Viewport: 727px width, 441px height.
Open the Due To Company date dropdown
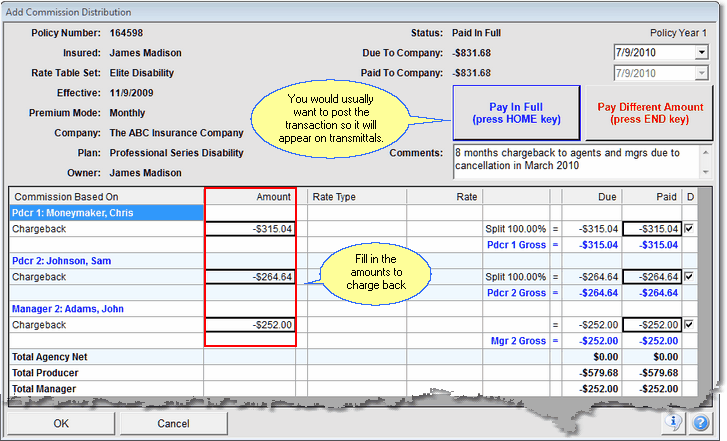(x=701, y=52)
